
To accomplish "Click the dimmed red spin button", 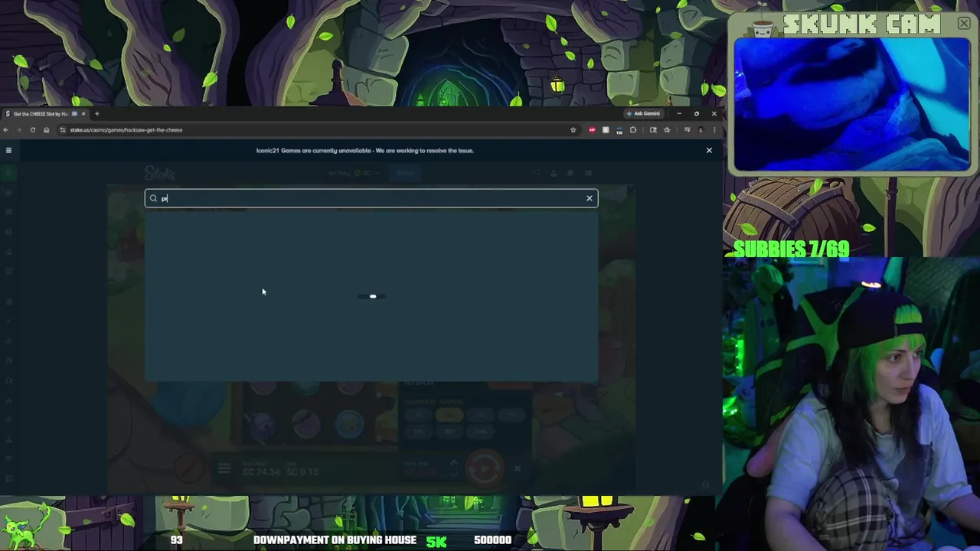I will [x=484, y=468].
